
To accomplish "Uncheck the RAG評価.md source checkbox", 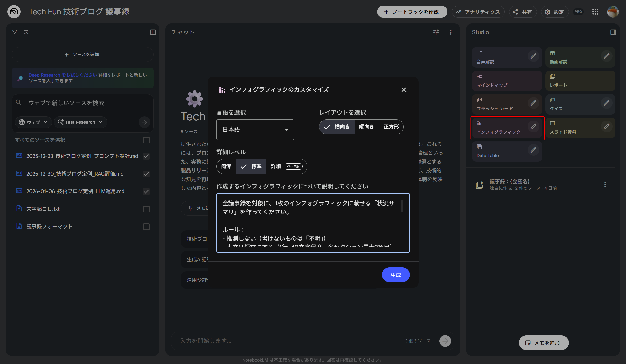I will tap(146, 174).
